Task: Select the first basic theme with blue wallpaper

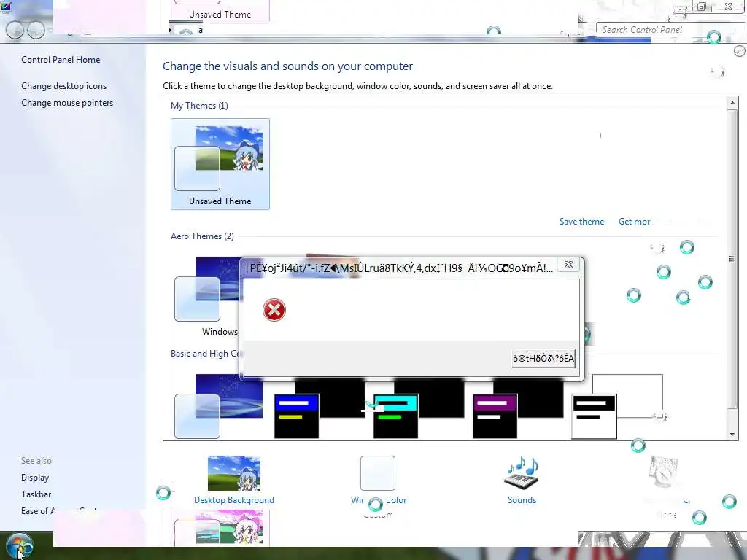Action: tap(218, 407)
